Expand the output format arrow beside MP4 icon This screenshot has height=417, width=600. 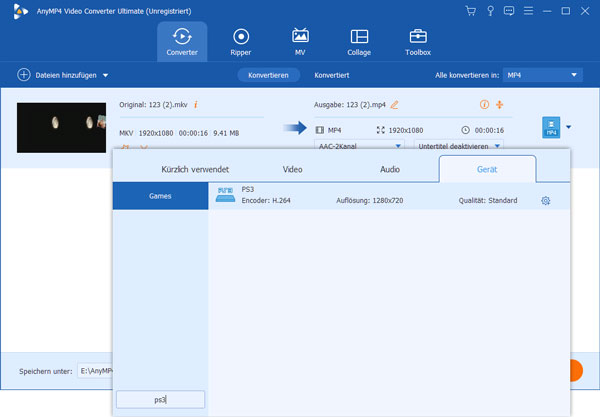(569, 127)
